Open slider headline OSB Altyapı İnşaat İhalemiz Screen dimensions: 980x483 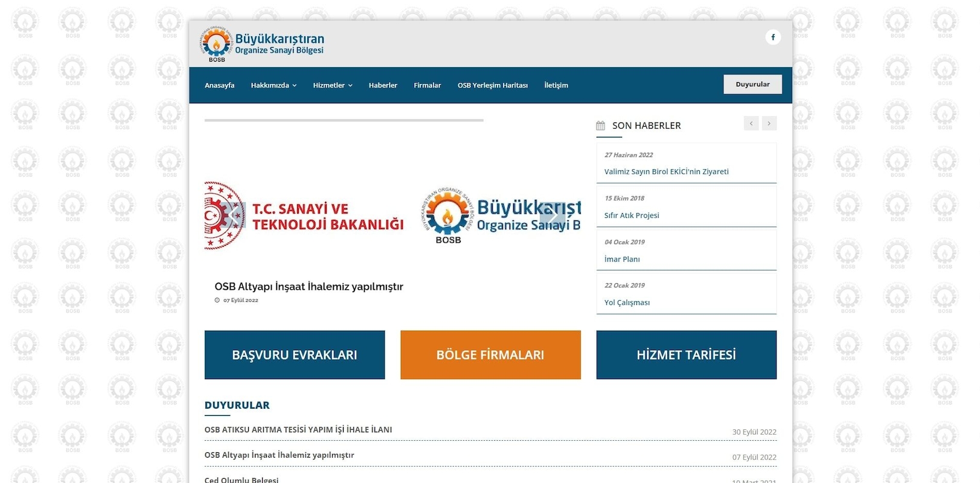pyautogui.click(x=309, y=287)
